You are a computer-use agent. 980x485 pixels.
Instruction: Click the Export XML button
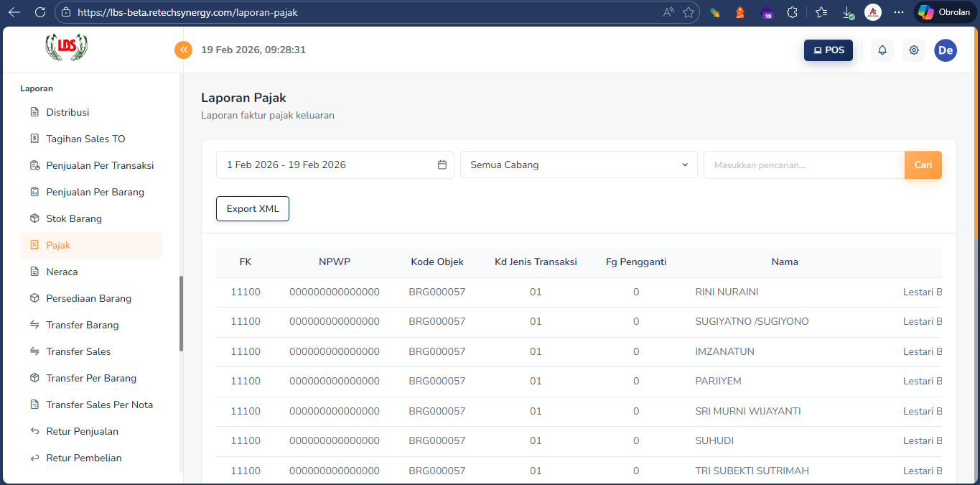pos(253,208)
